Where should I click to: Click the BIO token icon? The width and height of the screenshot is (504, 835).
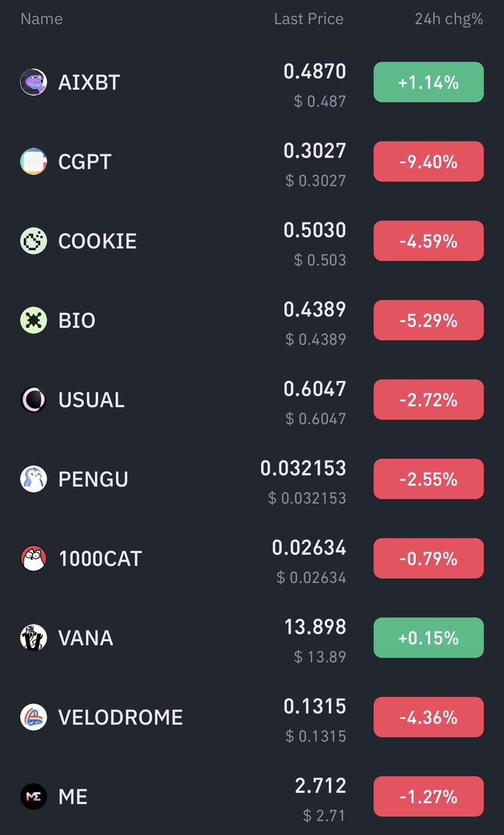(33, 320)
